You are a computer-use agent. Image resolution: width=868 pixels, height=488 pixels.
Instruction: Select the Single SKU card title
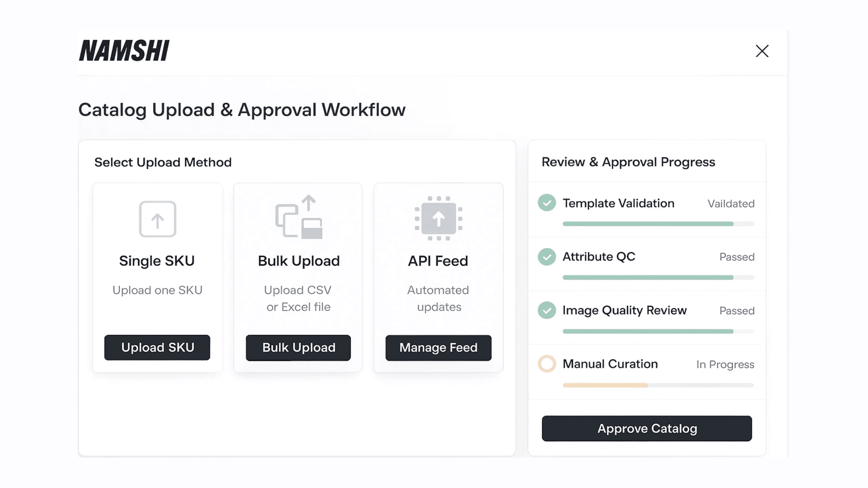tap(157, 261)
